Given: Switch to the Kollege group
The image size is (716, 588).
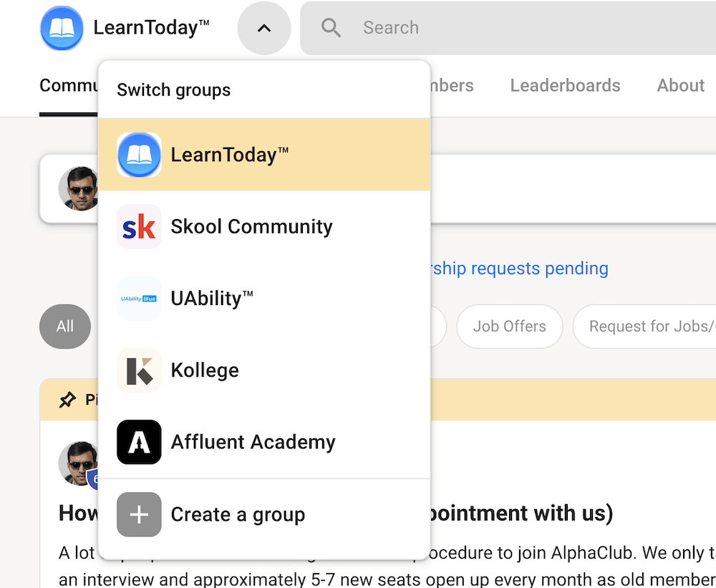Looking at the screenshot, I should 205,370.
